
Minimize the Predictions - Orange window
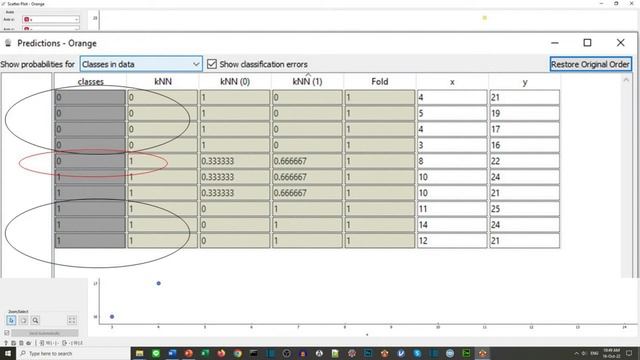pos(554,43)
